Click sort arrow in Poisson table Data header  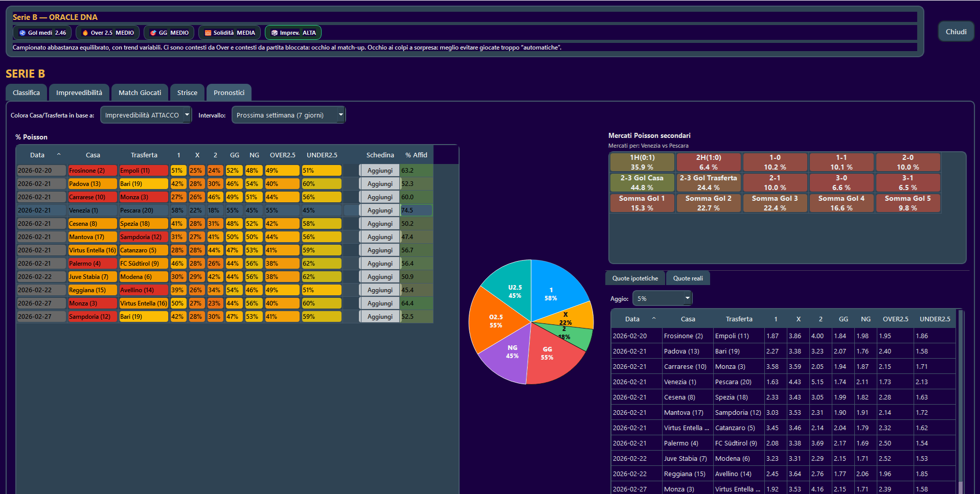[59, 155]
